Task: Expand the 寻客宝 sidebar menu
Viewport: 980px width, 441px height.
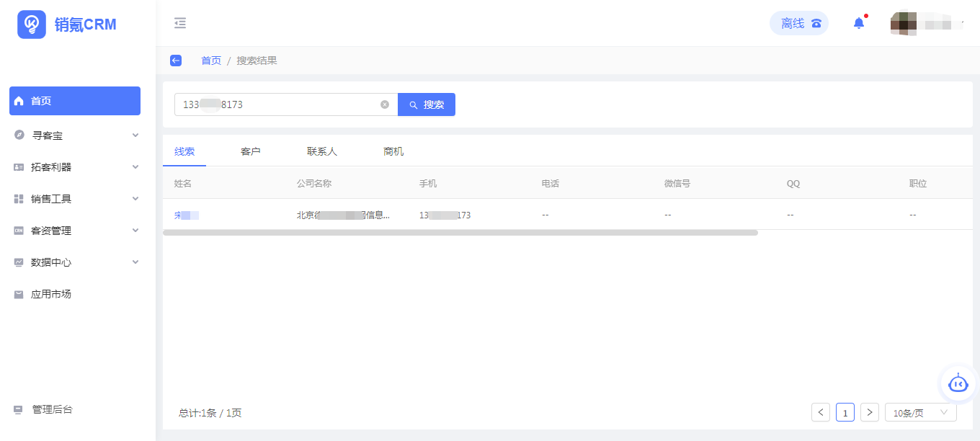Action: click(x=74, y=135)
